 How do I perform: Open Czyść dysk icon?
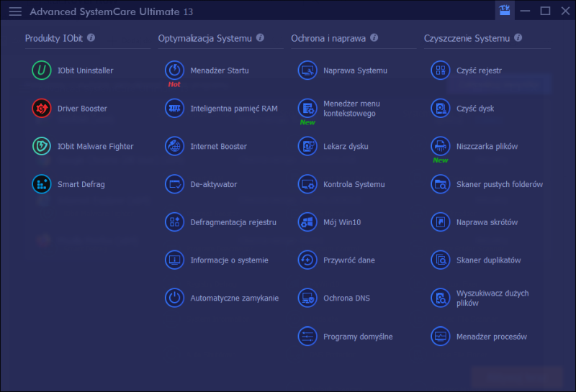[x=441, y=109]
